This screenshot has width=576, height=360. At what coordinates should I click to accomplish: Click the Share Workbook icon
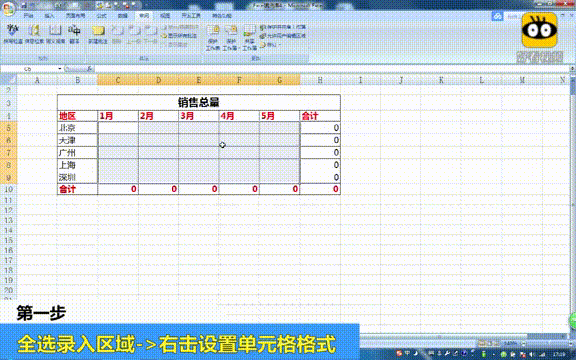click(249, 37)
